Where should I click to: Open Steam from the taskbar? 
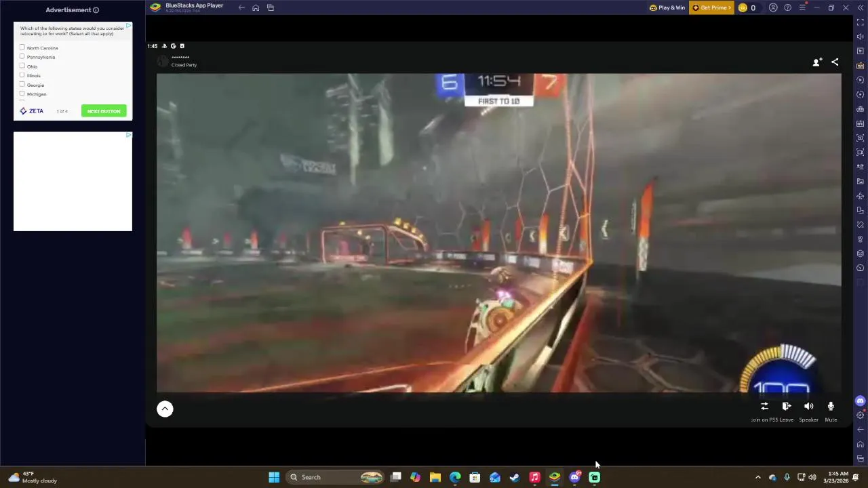(515, 477)
